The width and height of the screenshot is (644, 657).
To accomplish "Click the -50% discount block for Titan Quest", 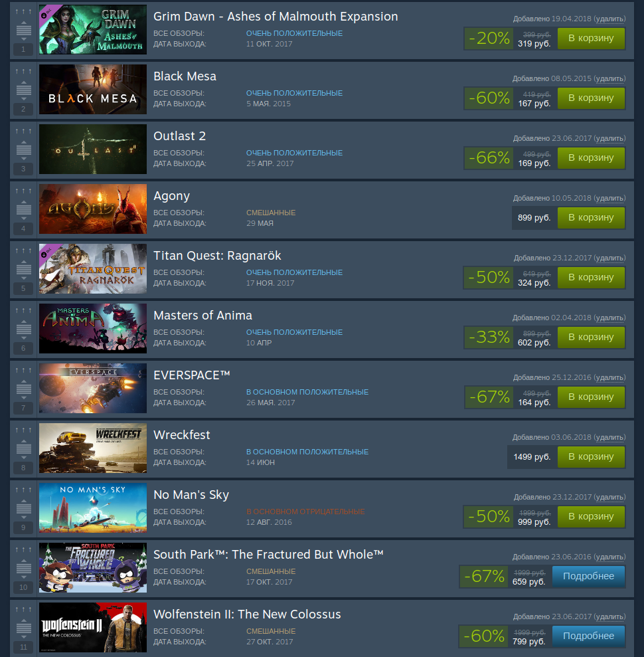I will point(489,278).
